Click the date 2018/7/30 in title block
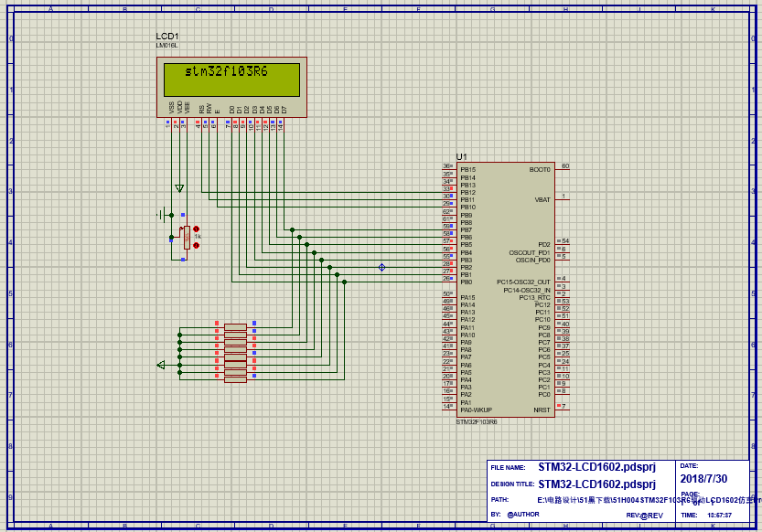The height and width of the screenshot is (532, 762). click(x=703, y=479)
